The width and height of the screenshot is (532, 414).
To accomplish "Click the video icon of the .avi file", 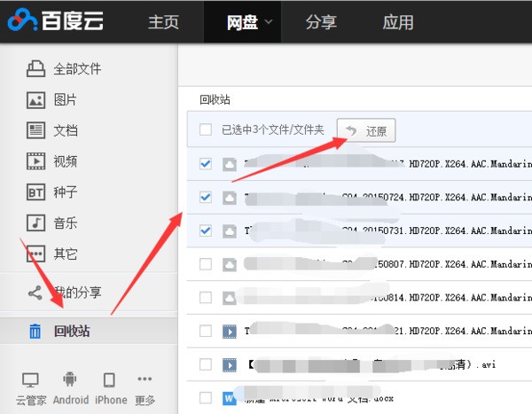I will point(230,365).
